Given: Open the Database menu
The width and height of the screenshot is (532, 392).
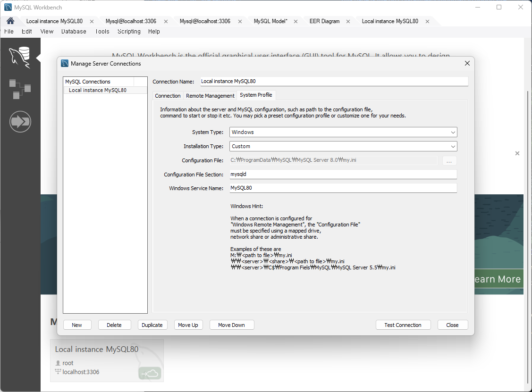Looking at the screenshot, I should click(x=74, y=32).
